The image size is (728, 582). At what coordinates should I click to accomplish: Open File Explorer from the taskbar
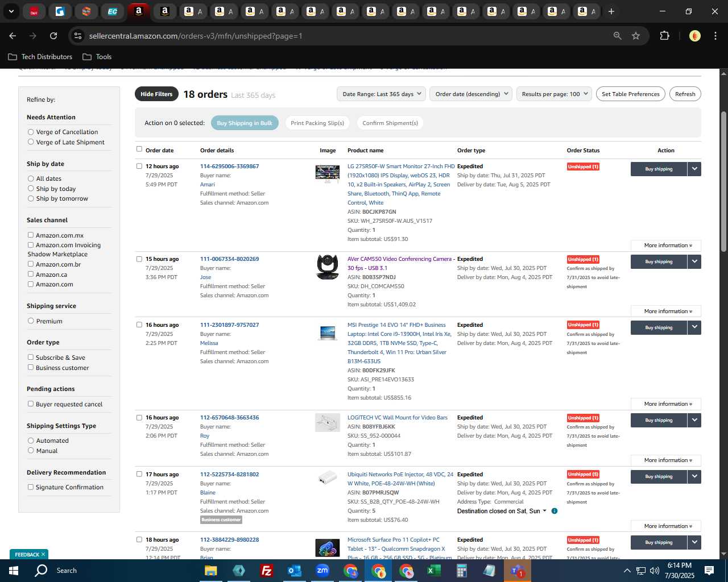(x=211, y=571)
